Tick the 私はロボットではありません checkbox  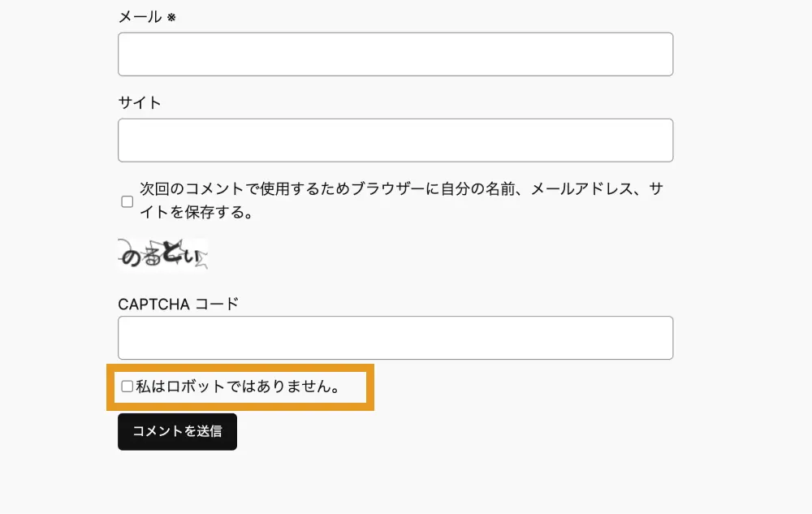point(127,387)
